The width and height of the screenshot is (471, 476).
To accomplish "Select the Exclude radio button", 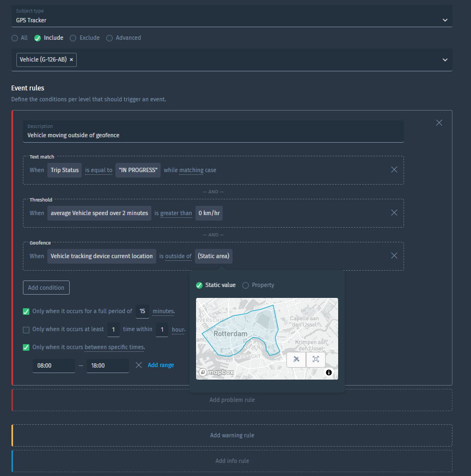I will (72, 38).
